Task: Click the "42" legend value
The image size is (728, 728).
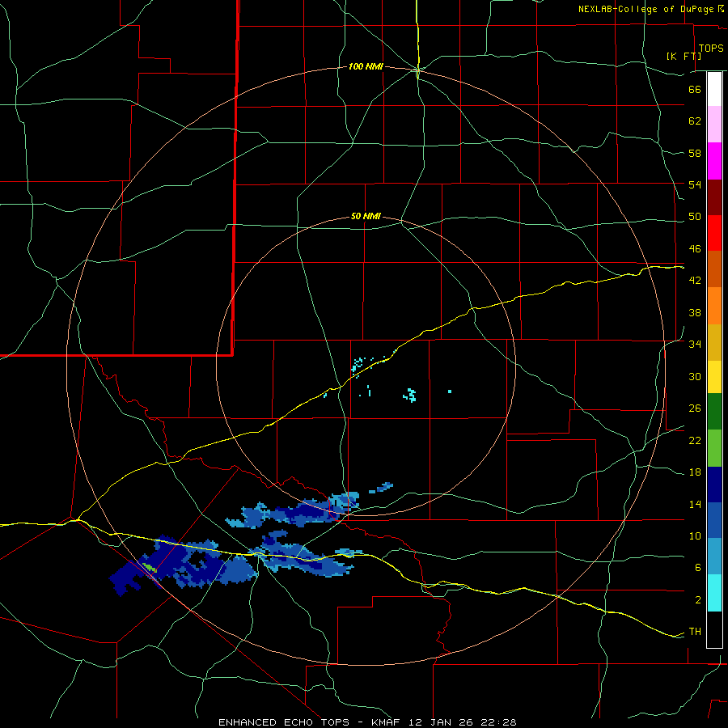Action: tap(695, 281)
